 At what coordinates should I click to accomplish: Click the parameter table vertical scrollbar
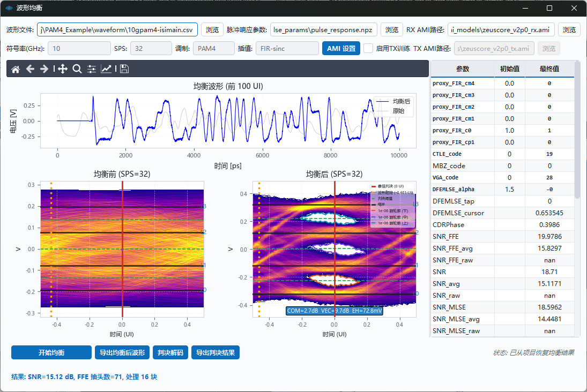(577, 131)
